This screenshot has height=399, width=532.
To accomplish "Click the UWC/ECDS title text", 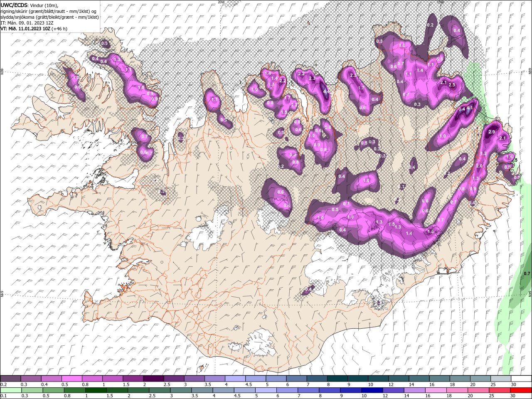I will coord(14,5).
